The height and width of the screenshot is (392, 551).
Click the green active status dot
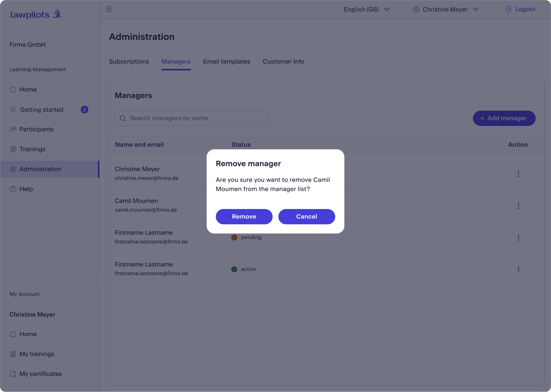pyautogui.click(x=234, y=269)
